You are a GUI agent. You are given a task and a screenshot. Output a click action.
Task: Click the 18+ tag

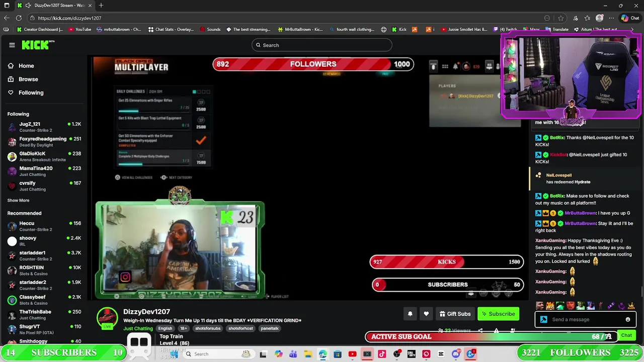(x=184, y=328)
